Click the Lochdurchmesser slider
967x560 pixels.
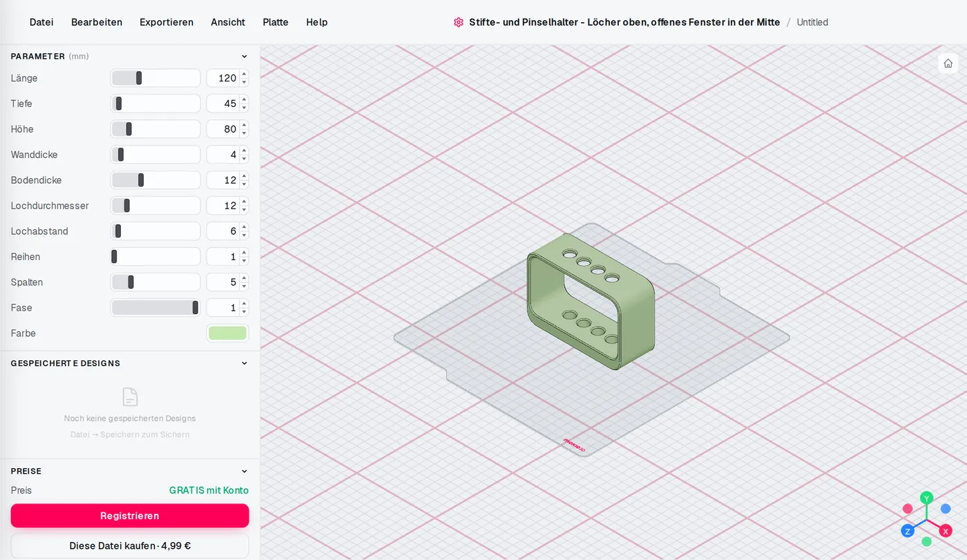(155, 206)
